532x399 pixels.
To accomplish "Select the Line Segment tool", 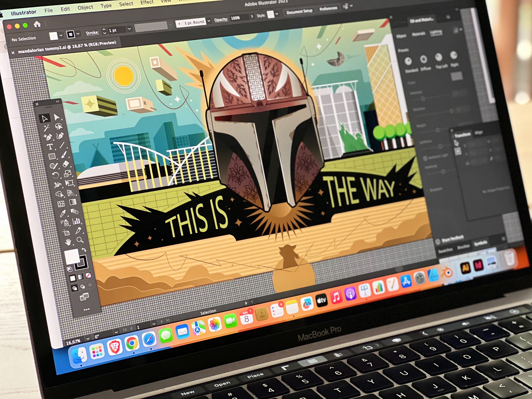I will tap(62, 145).
